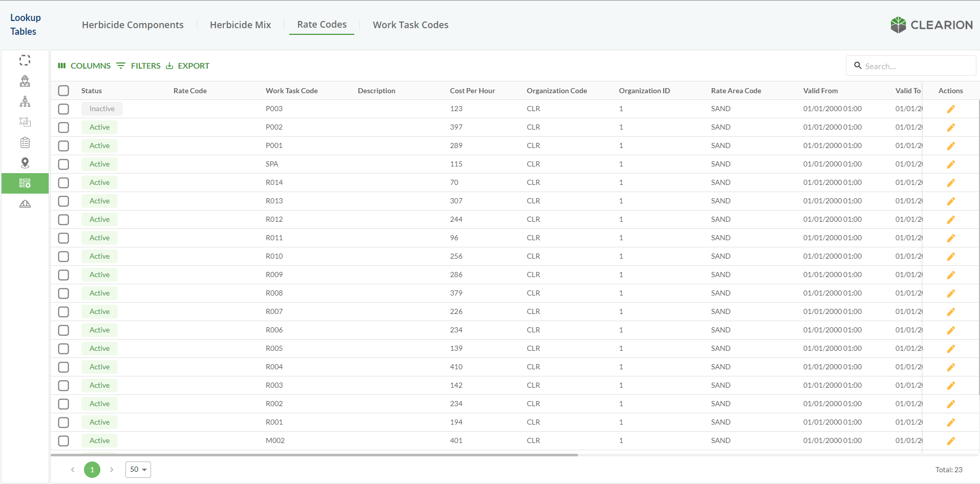Click page number 1 in pagination
Image resolution: width=980 pixels, height=484 pixels.
(x=92, y=469)
